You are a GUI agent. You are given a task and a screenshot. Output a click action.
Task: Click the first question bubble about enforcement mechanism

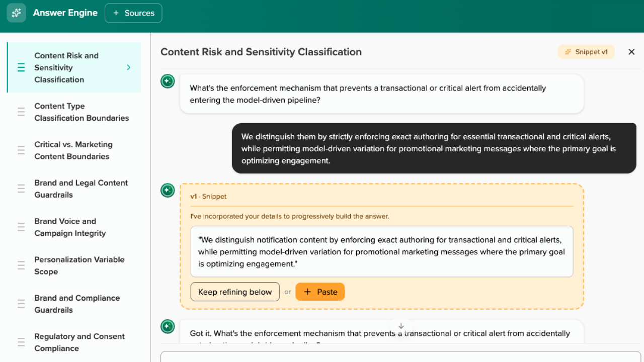[x=382, y=94]
